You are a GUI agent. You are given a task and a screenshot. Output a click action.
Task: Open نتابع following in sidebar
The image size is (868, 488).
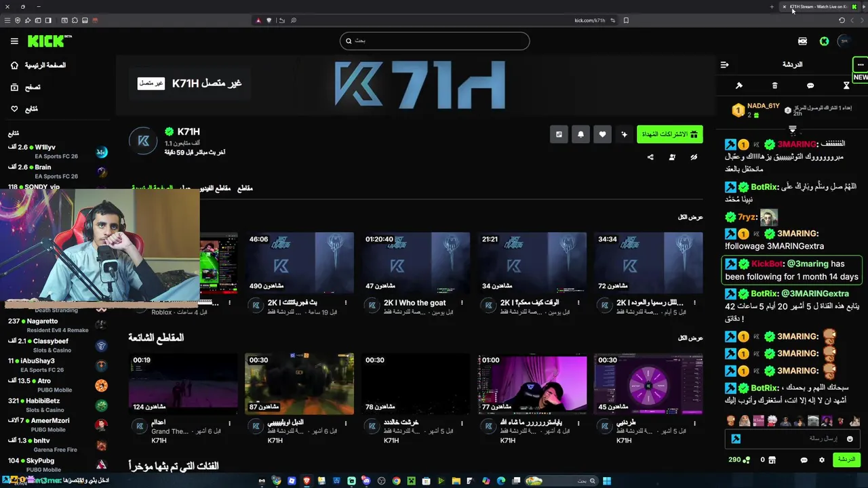(24, 109)
